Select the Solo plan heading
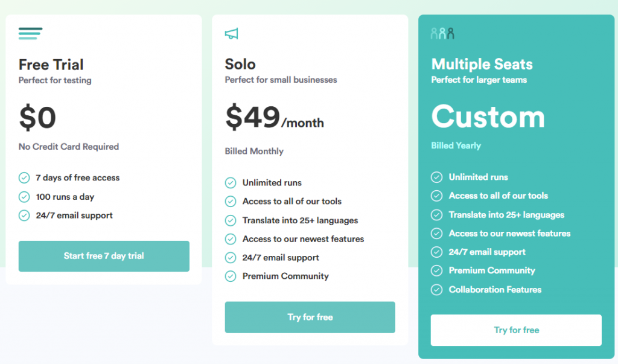Image resolution: width=618 pixels, height=364 pixels. pos(240,64)
